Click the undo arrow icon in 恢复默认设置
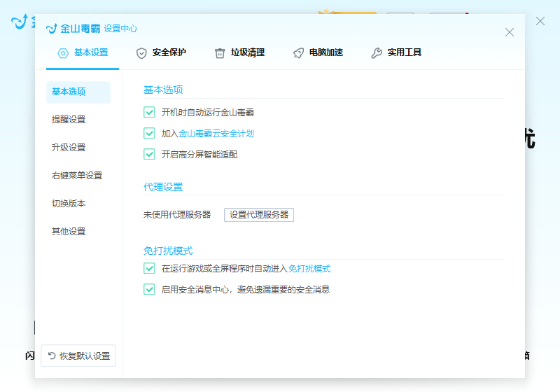The image size is (560, 392). (52, 356)
